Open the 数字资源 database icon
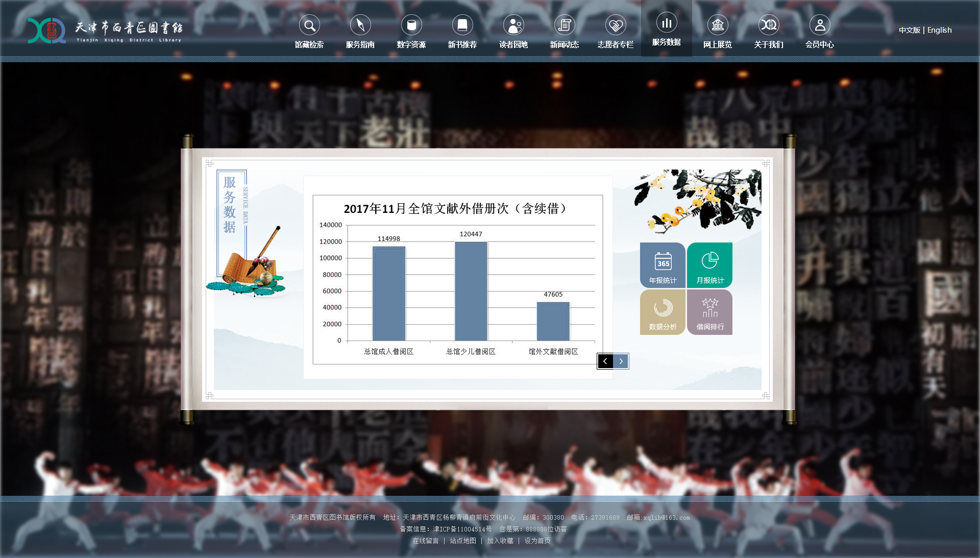 pyautogui.click(x=411, y=25)
